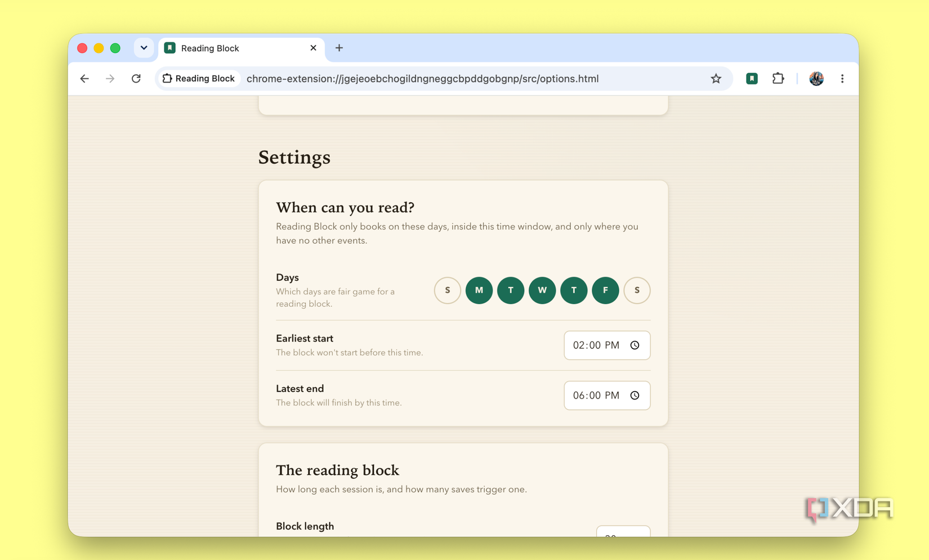Click the Settings heading
The image size is (929, 560).
tap(294, 158)
